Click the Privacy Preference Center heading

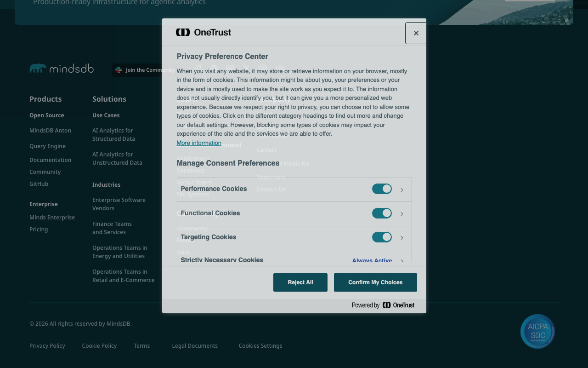click(x=222, y=56)
